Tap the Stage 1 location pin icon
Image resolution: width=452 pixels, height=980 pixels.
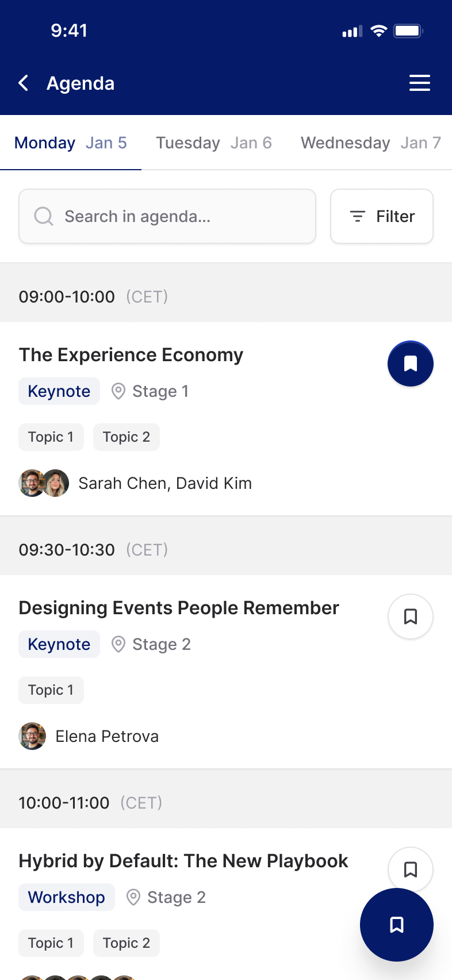point(118,391)
